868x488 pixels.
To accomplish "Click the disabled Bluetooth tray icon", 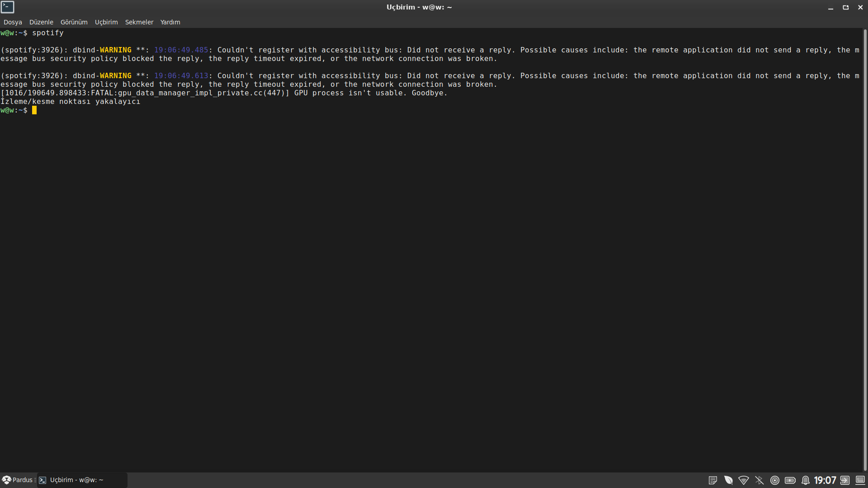I will [x=759, y=480].
